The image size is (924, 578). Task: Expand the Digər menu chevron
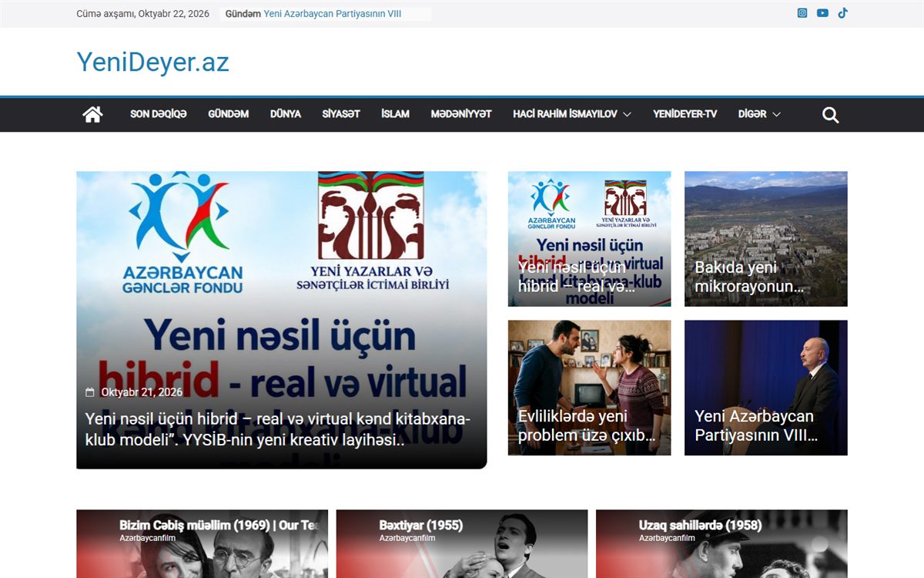click(x=776, y=115)
